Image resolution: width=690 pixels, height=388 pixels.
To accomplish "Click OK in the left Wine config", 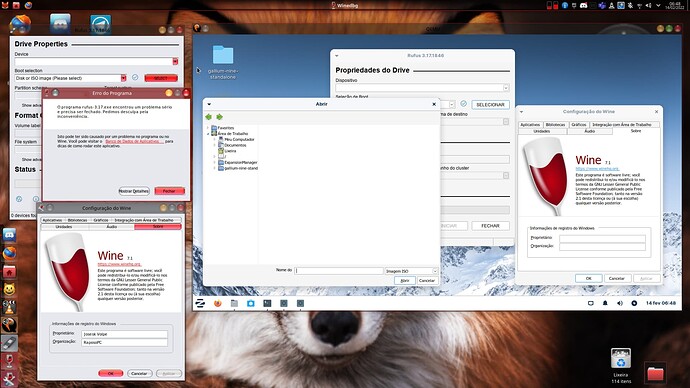I will click(x=110, y=373).
